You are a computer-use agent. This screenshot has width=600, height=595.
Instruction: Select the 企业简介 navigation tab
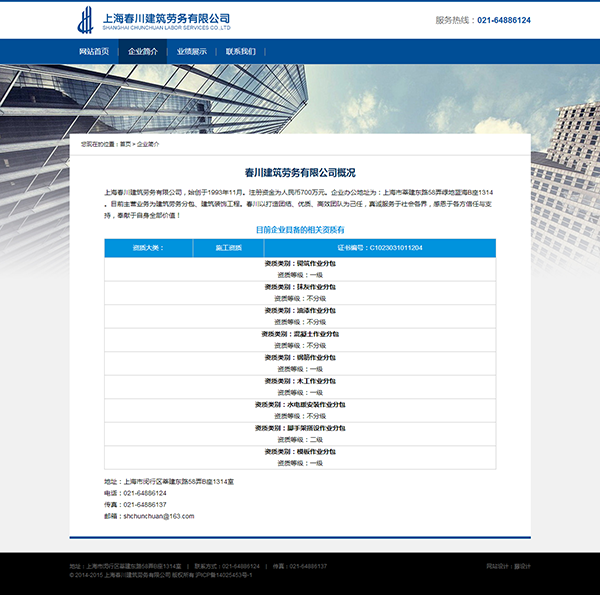pyautogui.click(x=143, y=51)
